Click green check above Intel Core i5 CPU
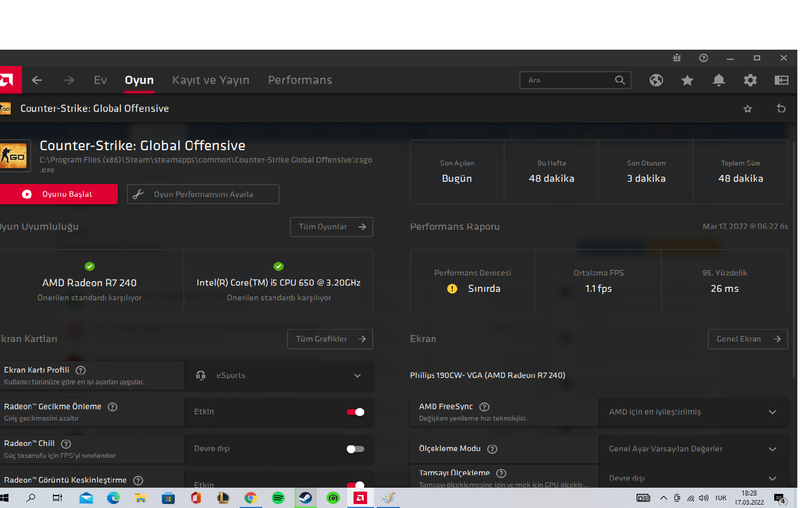812x508 pixels. click(x=279, y=266)
